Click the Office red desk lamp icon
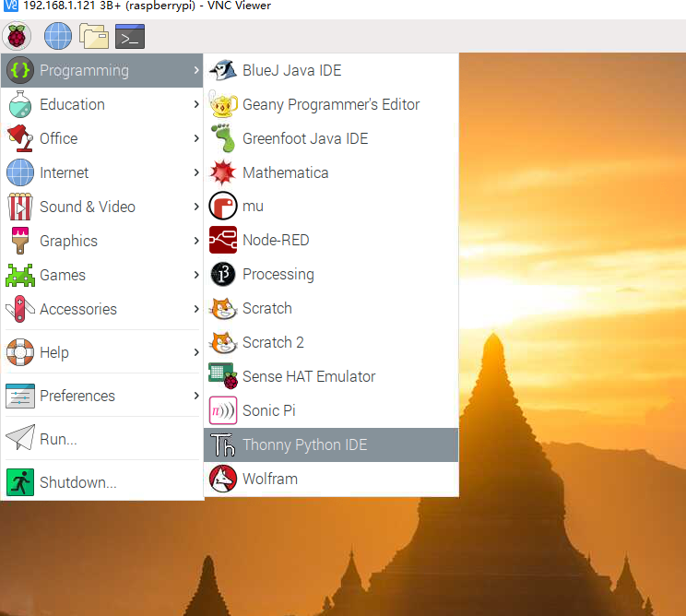The image size is (686, 616). 20,138
